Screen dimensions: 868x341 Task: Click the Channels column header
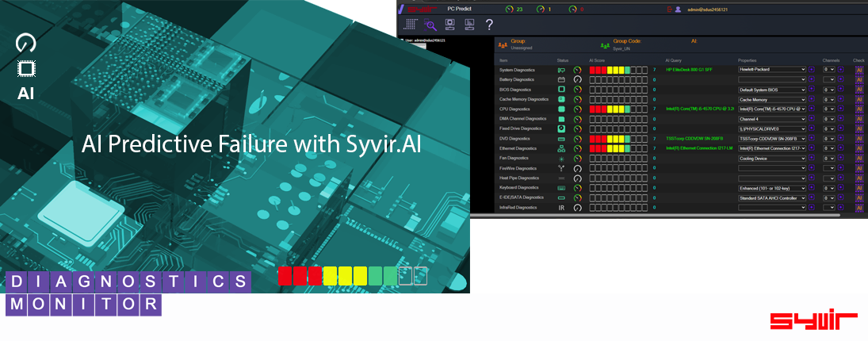click(831, 60)
